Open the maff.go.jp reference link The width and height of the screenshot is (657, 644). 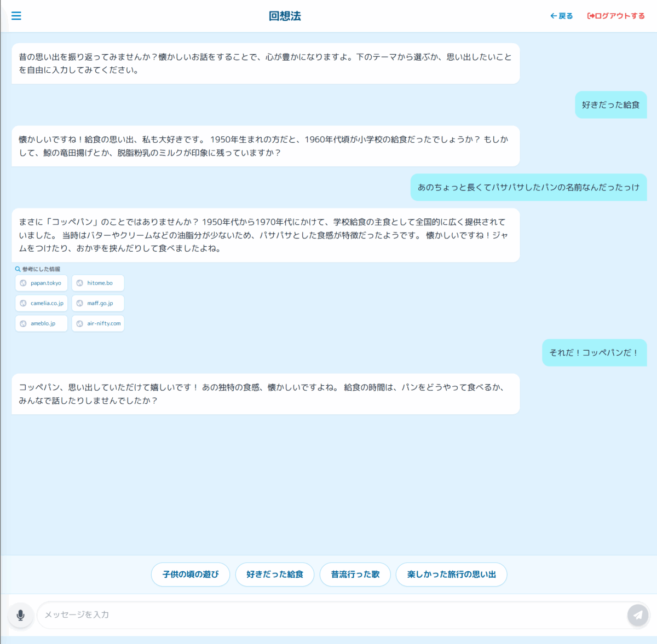click(x=98, y=303)
